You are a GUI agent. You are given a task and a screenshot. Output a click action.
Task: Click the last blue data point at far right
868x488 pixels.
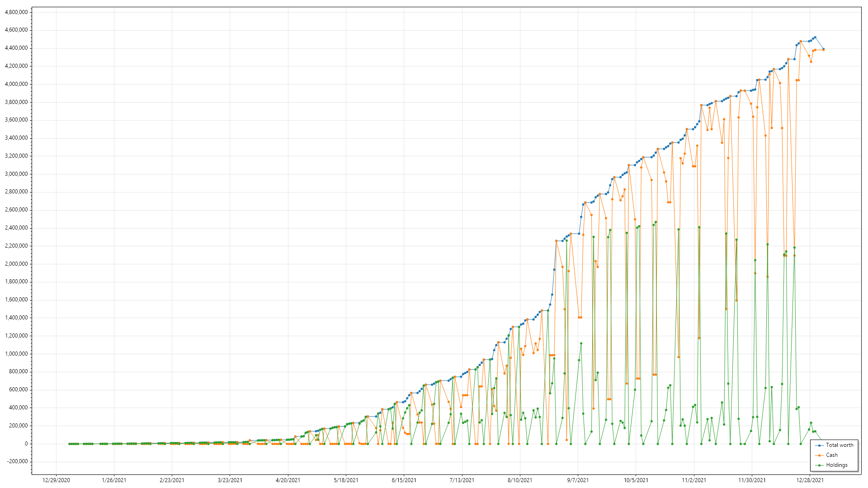pyautogui.click(x=823, y=49)
